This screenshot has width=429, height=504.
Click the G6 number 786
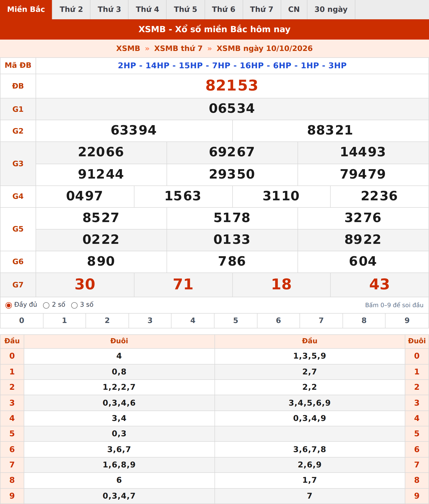coord(232,261)
